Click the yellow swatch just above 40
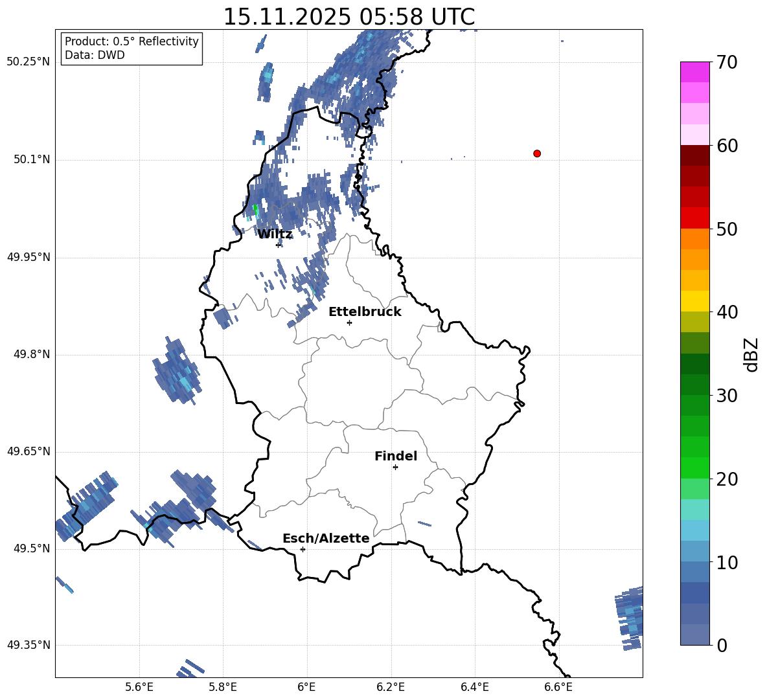Image resolution: width=767 pixels, height=700 pixels. click(695, 301)
